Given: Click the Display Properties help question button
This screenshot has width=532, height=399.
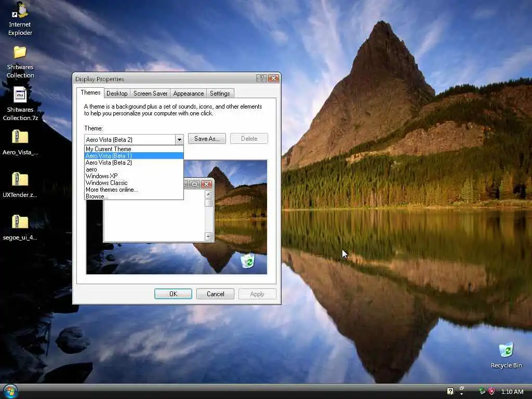Looking at the screenshot, I should click(x=261, y=78).
